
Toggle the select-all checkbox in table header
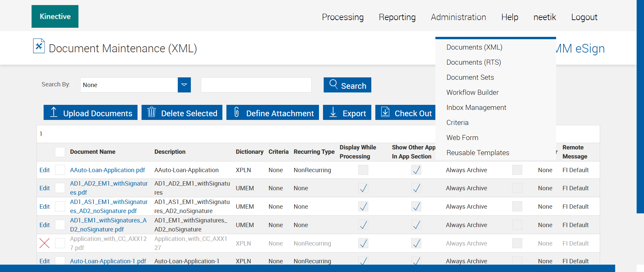pos(60,152)
